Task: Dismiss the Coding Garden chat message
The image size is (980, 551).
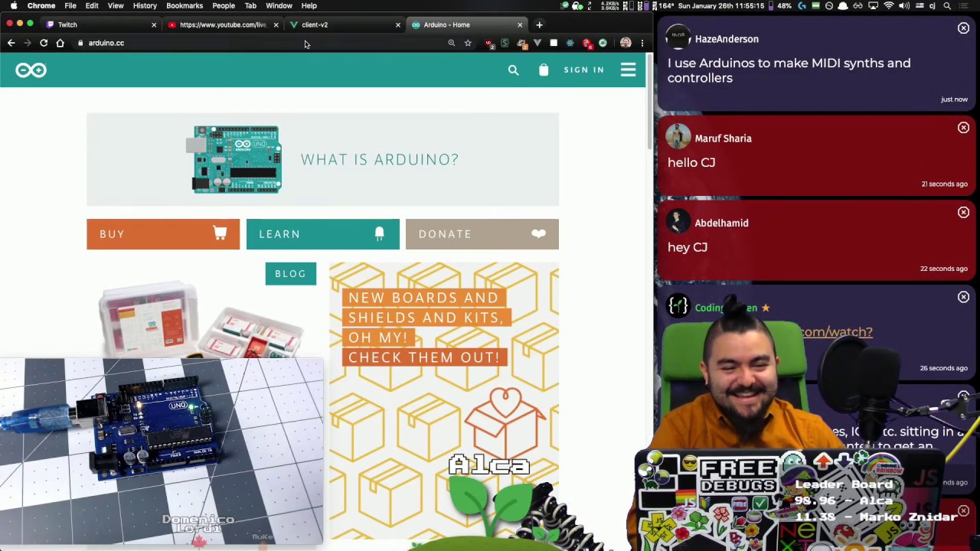Action: (963, 297)
